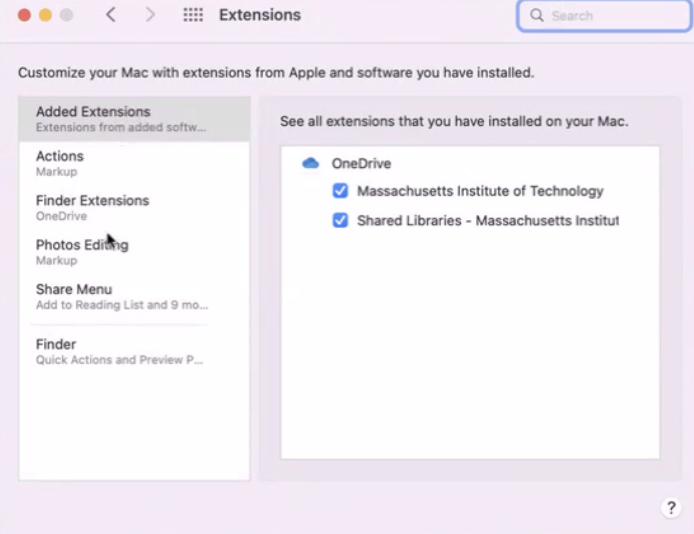Click the 'See all extensions' description text

(x=454, y=121)
